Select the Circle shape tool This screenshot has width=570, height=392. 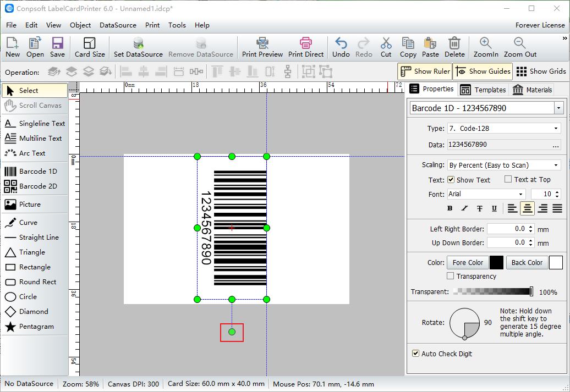35,297
